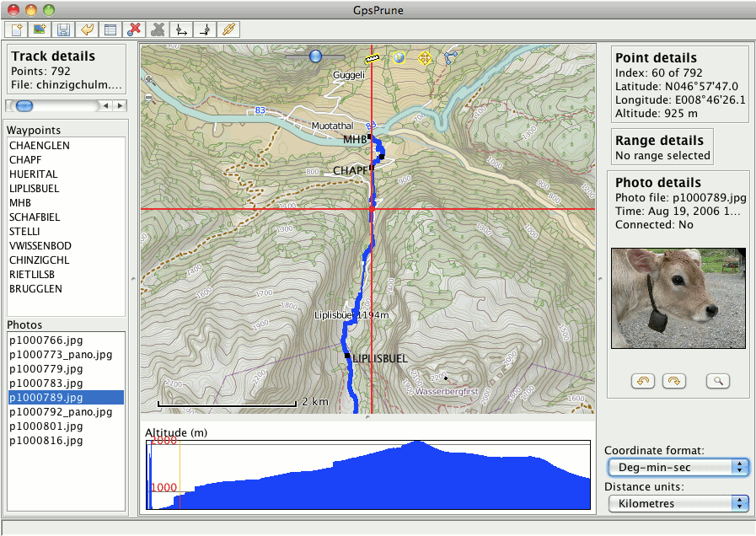Click the Save floppy disk icon
The image size is (756, 536).
[62, 29]
